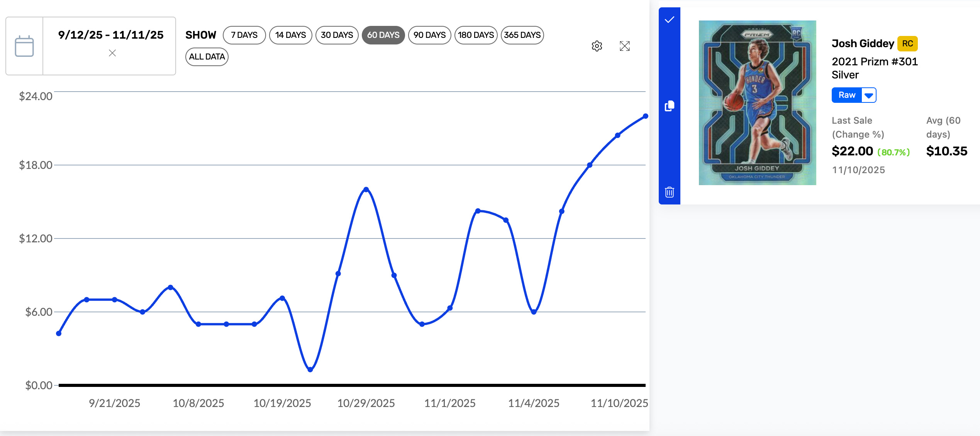
Task: Click the final 11/10/2025 data point
Action: 645,116
